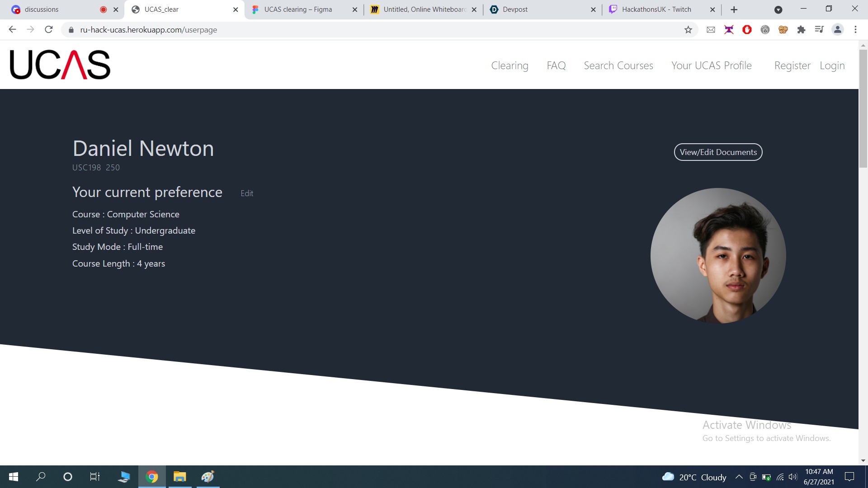Click Edit next to current preference
Viewport: 868px width, 488px height.
tap(247, 193)
